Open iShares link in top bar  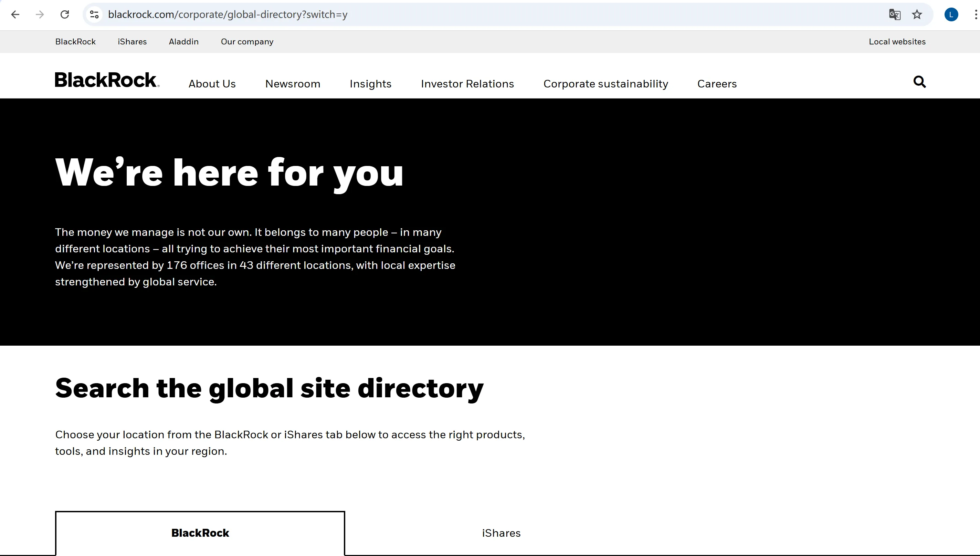pos(132,42)
